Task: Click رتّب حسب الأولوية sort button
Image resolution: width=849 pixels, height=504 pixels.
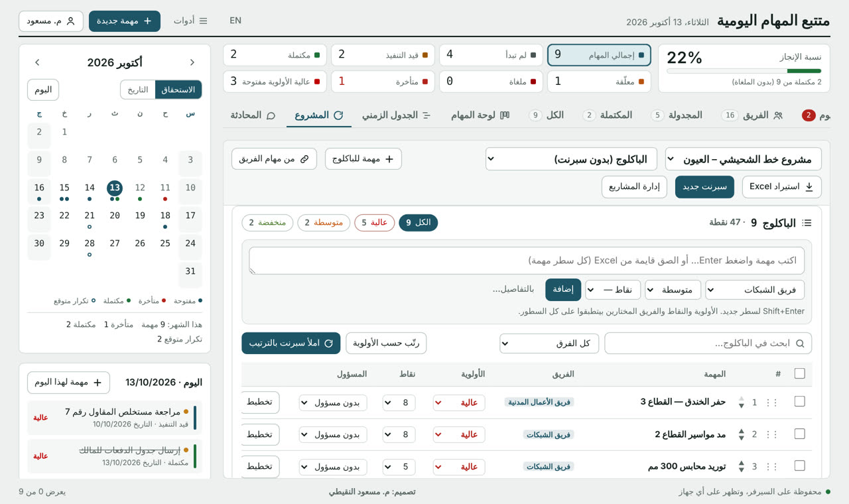Action: pos(386,343)
